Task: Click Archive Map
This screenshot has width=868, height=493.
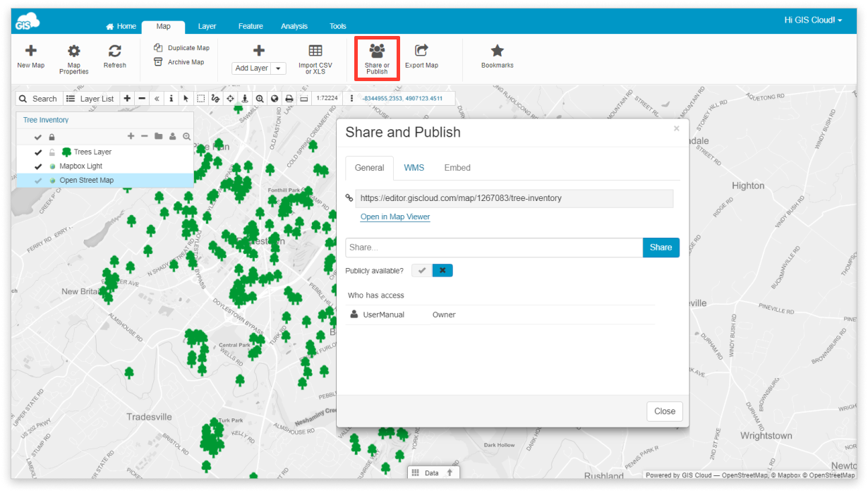Action: (x=179, y=62)
